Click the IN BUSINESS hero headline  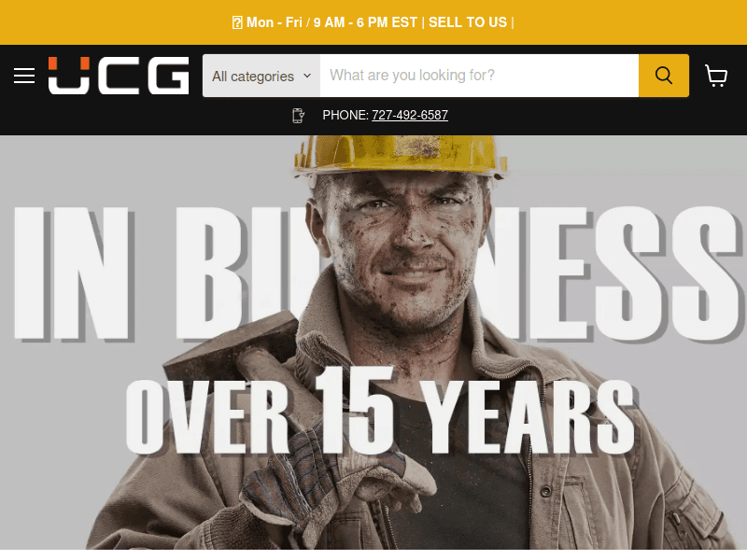click(x=373, y=273)
